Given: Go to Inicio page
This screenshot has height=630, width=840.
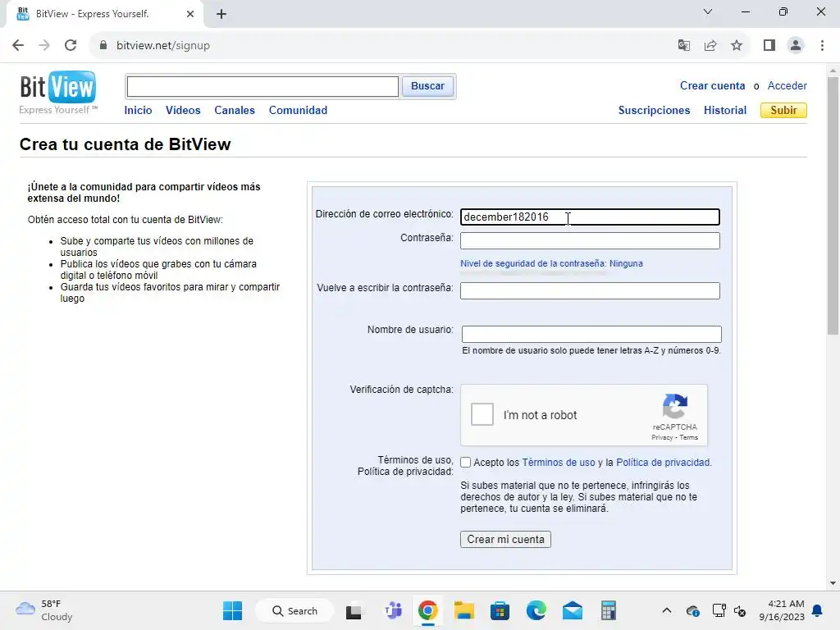Looking at the screenshot, I should pyautogui.click(x=138, y=111).
